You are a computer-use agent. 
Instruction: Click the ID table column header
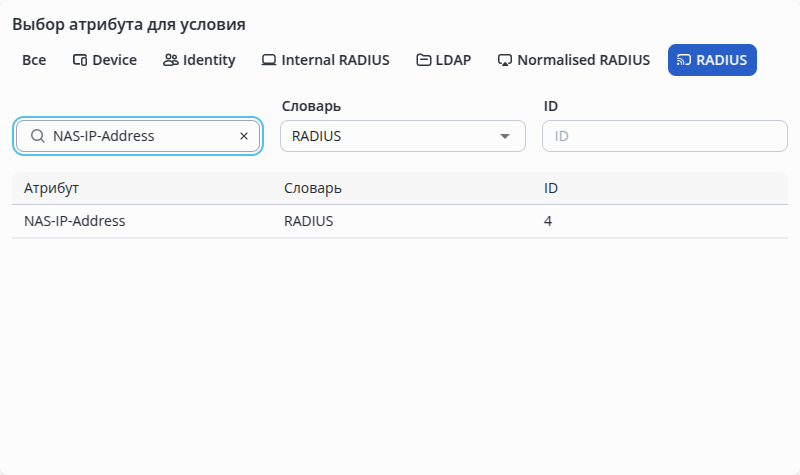click(x=551, y=188)
